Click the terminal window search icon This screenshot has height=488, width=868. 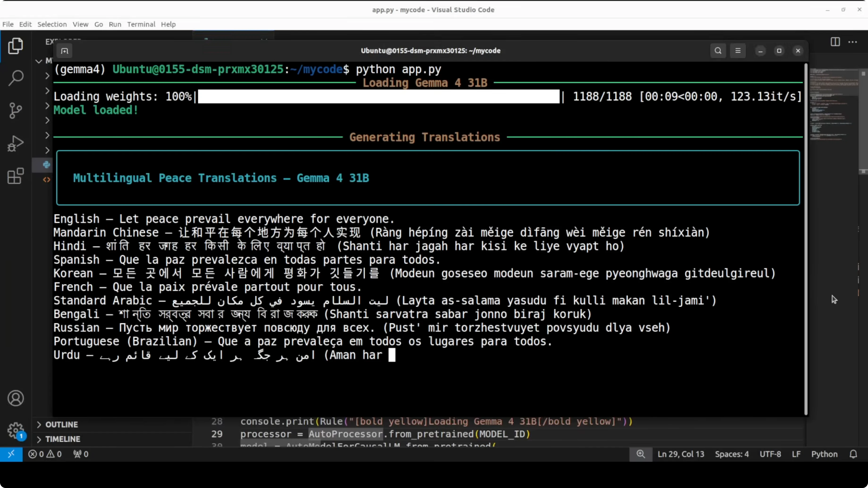click(718, 51)
